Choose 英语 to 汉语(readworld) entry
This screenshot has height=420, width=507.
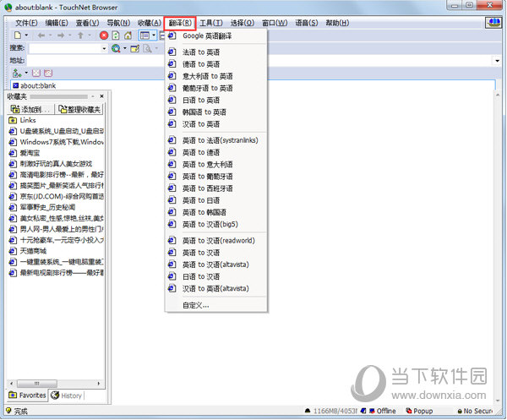(x=216, y=241)
